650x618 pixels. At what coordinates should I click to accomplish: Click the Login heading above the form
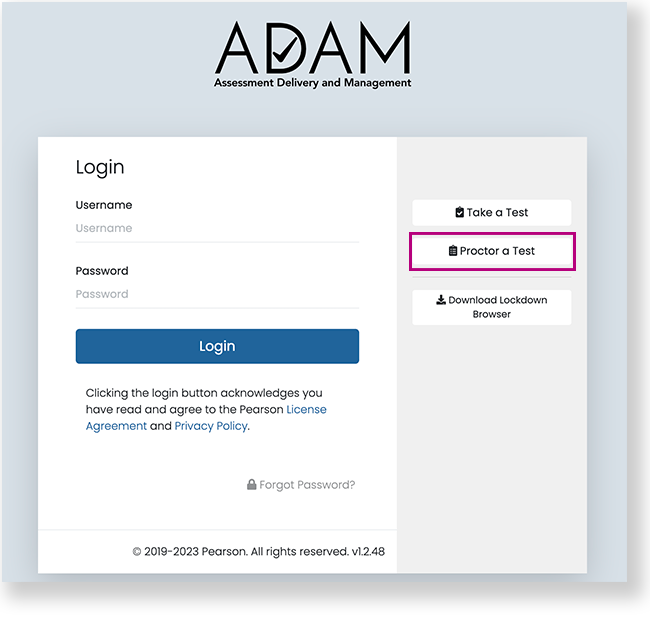(100, 167)
